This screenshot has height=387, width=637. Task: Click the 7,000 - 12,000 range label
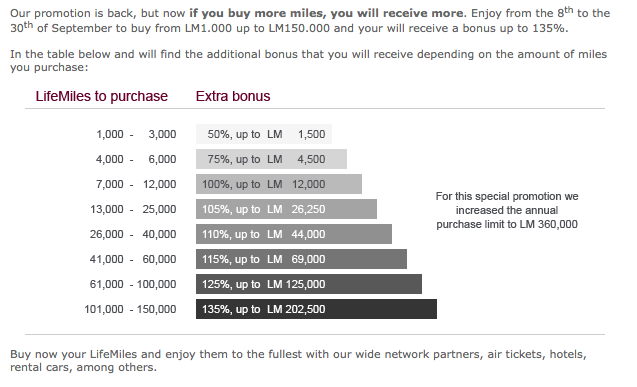point(136,184)
